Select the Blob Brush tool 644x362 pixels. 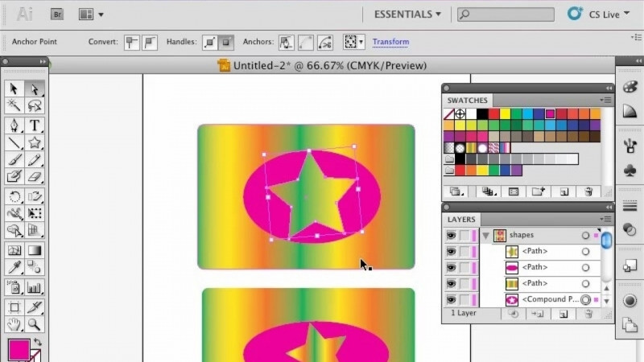pos(14,176)
